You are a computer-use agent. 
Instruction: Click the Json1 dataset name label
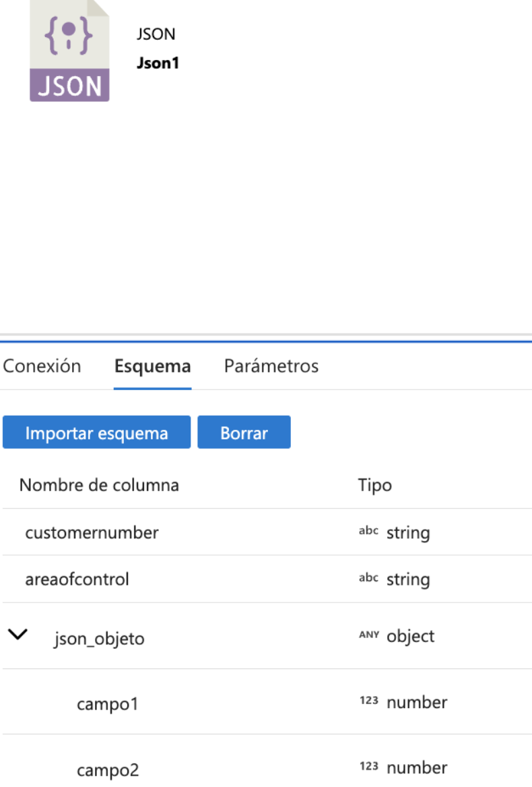(x=158, y=63)
